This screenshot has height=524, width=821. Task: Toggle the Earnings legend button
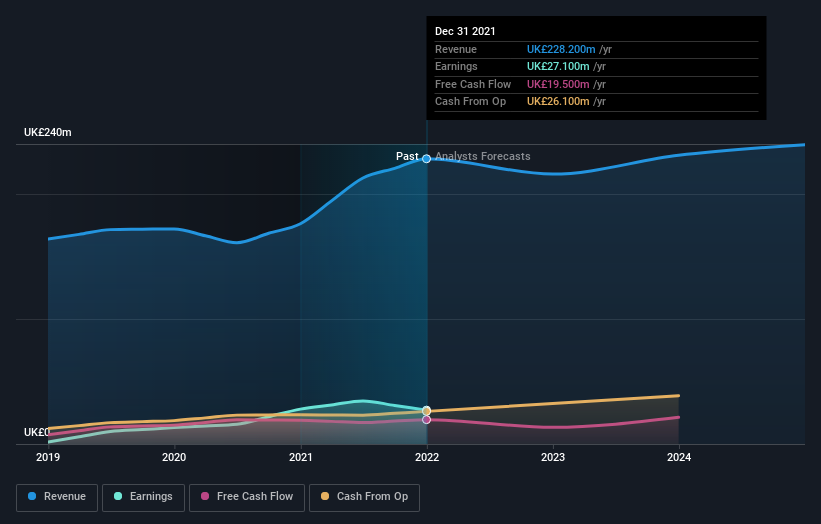coord(143,497)
